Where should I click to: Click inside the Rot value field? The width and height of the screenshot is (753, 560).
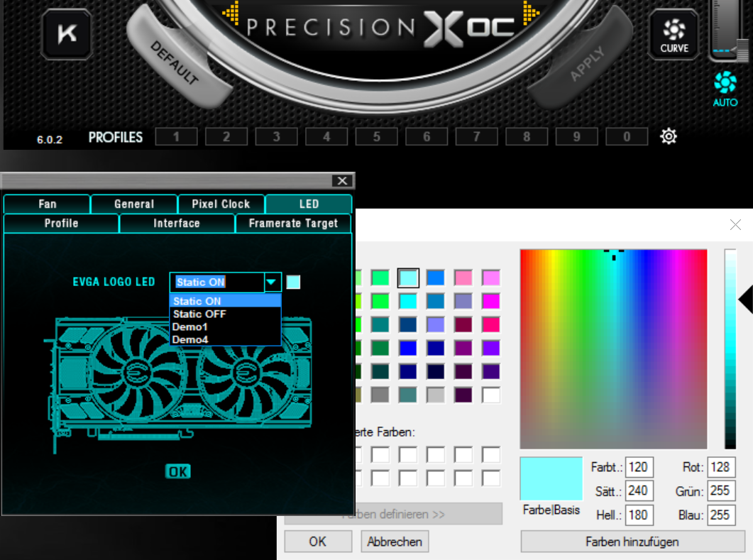pyautogui.click(x=720, y=467)
